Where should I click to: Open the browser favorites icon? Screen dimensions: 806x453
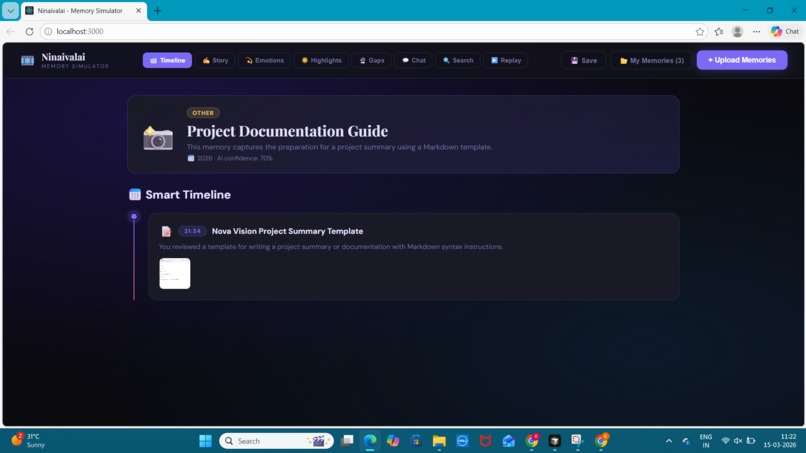[x=719, y=31]
